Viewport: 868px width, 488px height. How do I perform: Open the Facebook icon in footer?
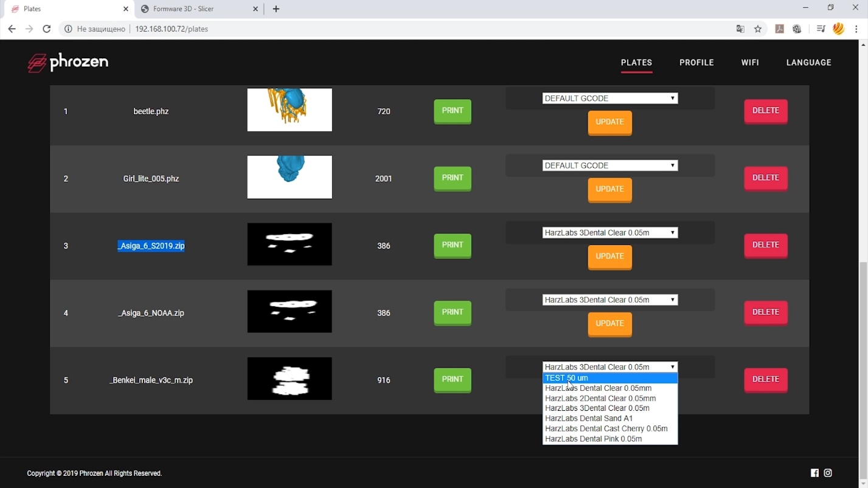[x=814, y=473]
